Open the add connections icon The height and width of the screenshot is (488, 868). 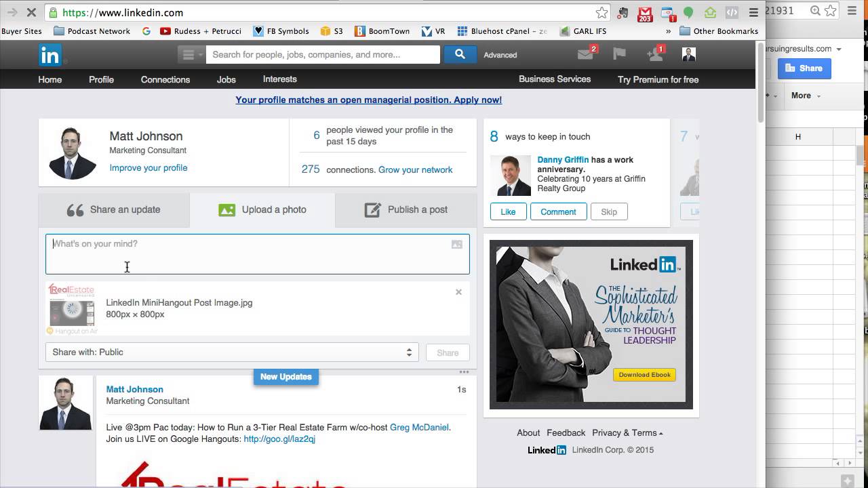pyautogui.click(x=654, y=54)
